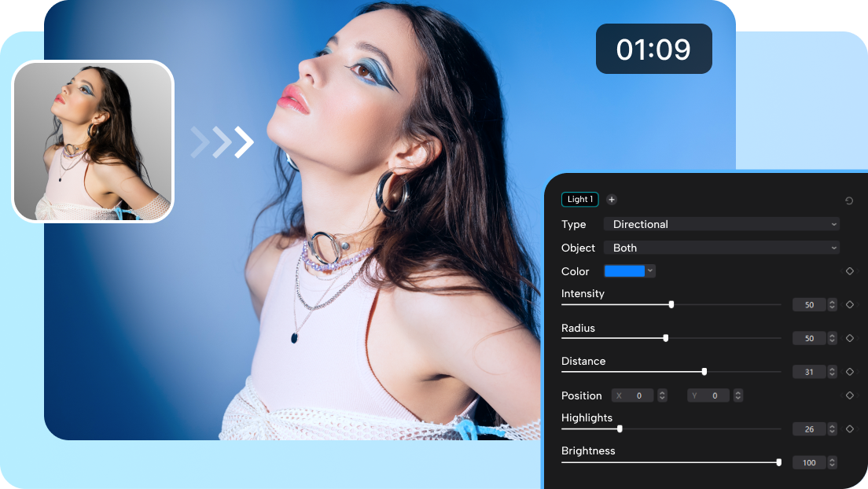
Task: Click the Distance value stepper arrows
Action: pyautogui.click(x=832, y=372)
